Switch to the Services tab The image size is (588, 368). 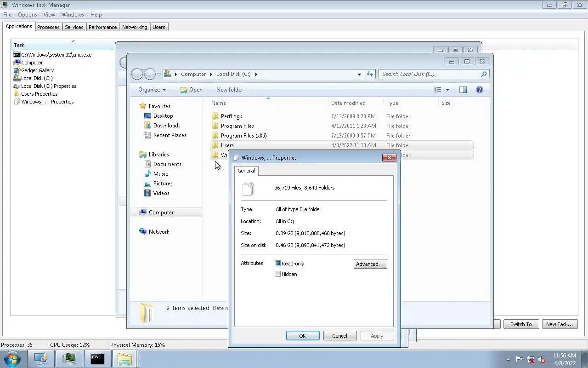click(x=74, y=27)
